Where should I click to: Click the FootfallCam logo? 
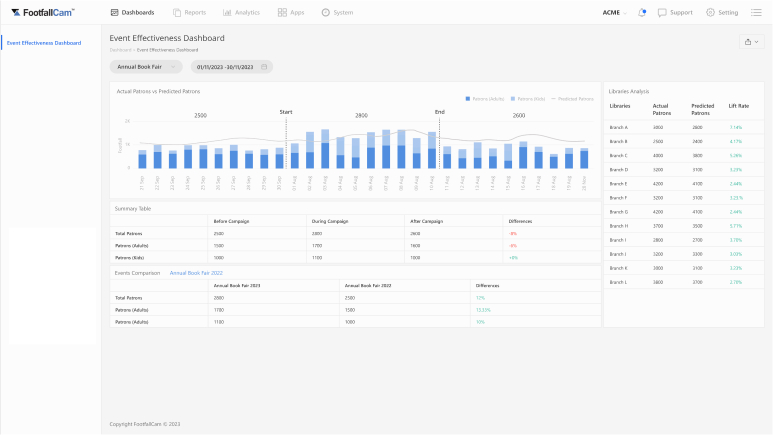click(43, 12)
